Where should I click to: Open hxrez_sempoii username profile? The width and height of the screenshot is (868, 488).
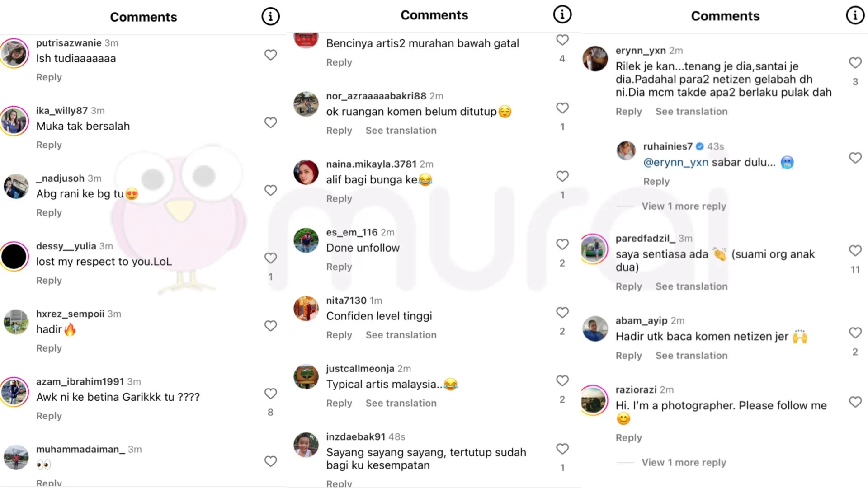tap(70, 314)
